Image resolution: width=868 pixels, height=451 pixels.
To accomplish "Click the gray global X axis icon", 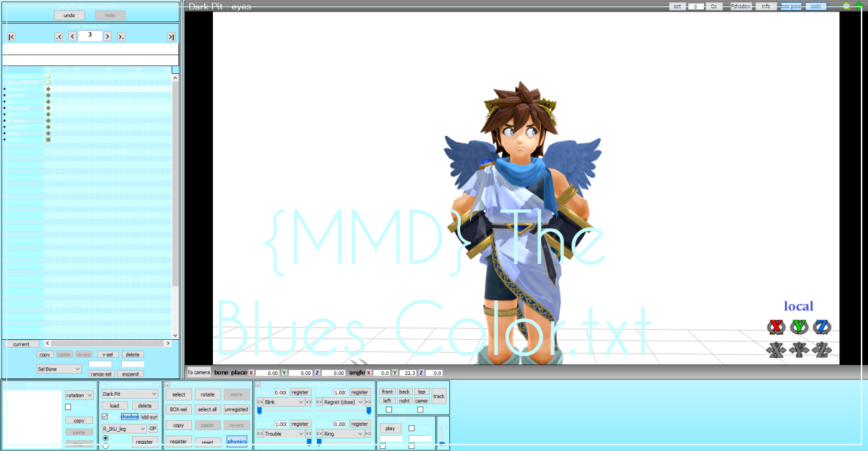I will coord(776,351).
